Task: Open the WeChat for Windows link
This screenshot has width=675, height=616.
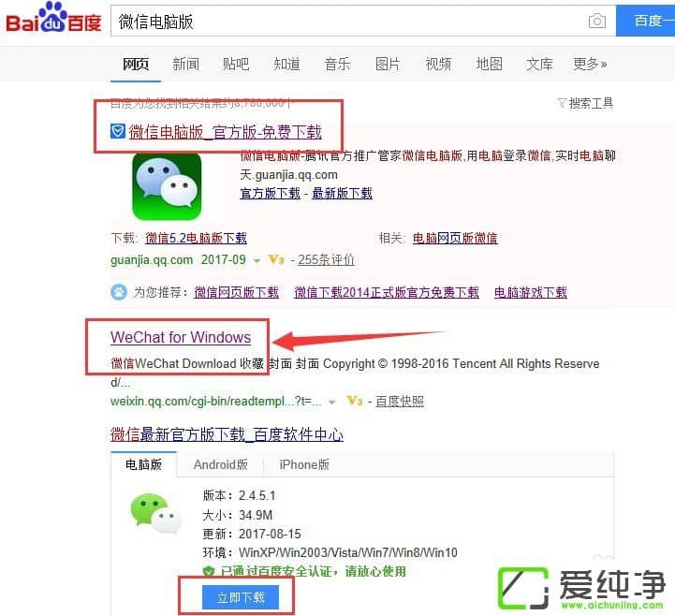Action: point(181,337)
